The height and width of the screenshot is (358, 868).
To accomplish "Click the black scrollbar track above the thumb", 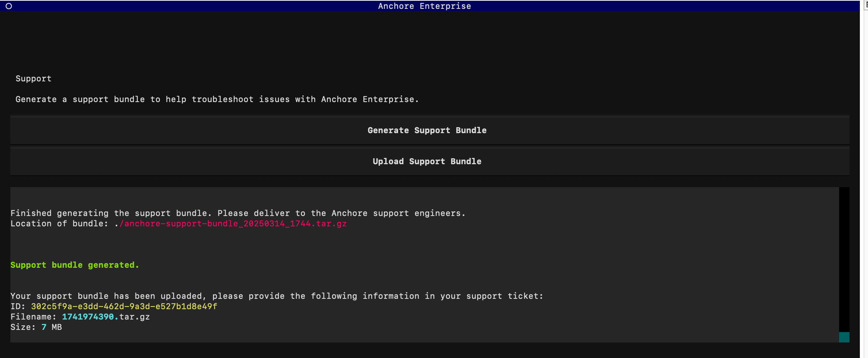I will click(x=844, y=259).
